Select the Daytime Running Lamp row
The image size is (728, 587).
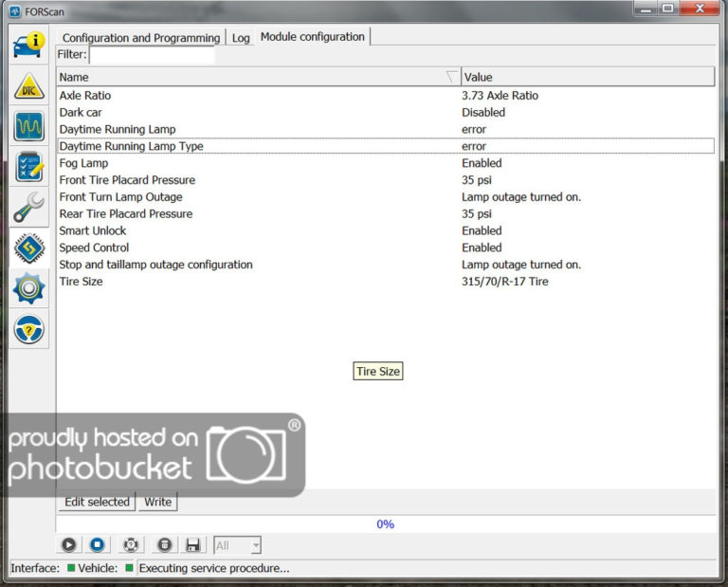pos(386,129)
